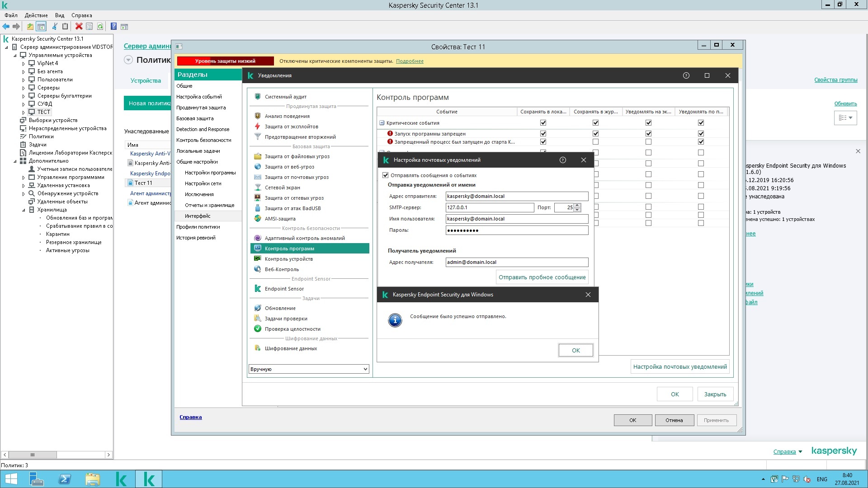Collapse the Критические события group
868x488 pixels.
click(x=382, y=123)
